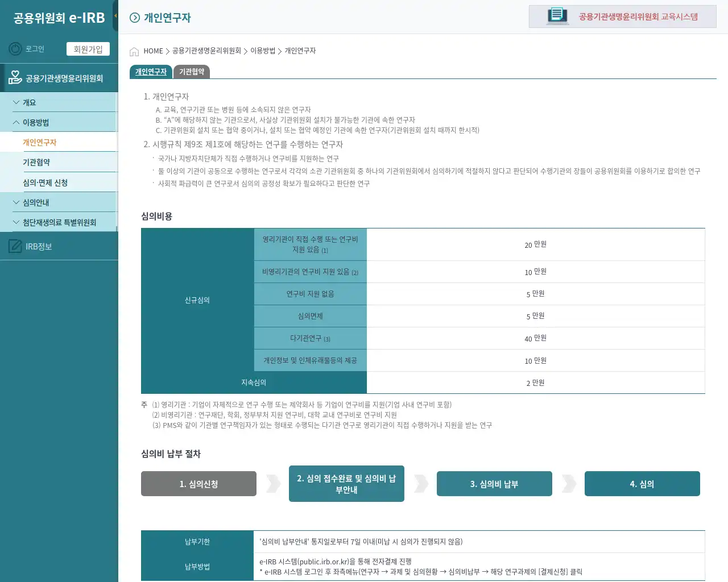Click the 4. 심의 step box
Screen dimensions: 728x582
pos(642,484)
